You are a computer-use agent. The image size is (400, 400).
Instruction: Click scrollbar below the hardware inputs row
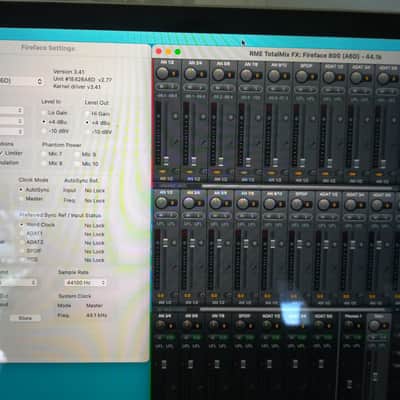pos(297,187)
